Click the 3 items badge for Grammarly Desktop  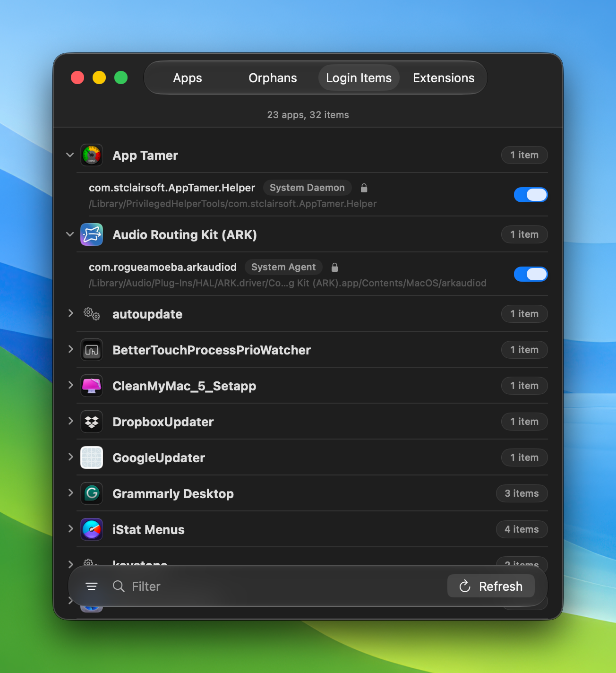tap(522, 493)
